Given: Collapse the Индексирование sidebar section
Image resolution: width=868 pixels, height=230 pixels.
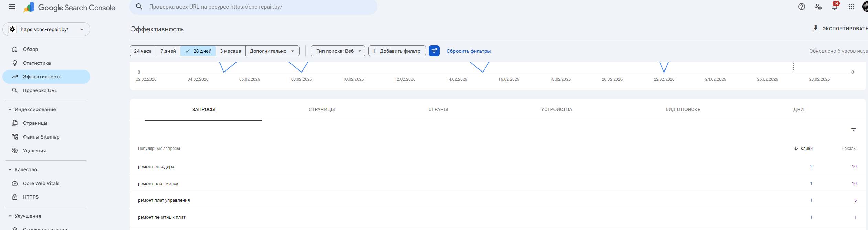Looking at the screenshot, I should click(10, 109).
